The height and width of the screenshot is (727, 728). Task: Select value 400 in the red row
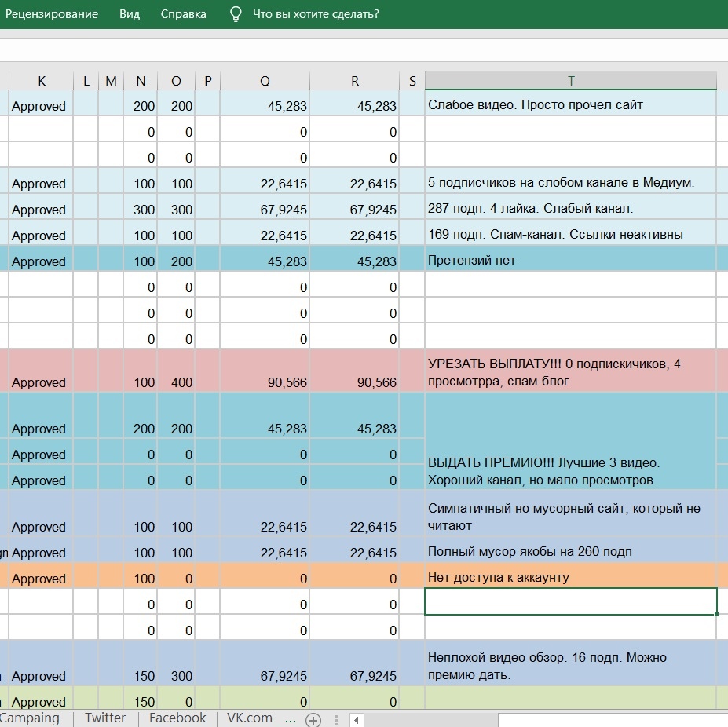[x=176, y=371]
